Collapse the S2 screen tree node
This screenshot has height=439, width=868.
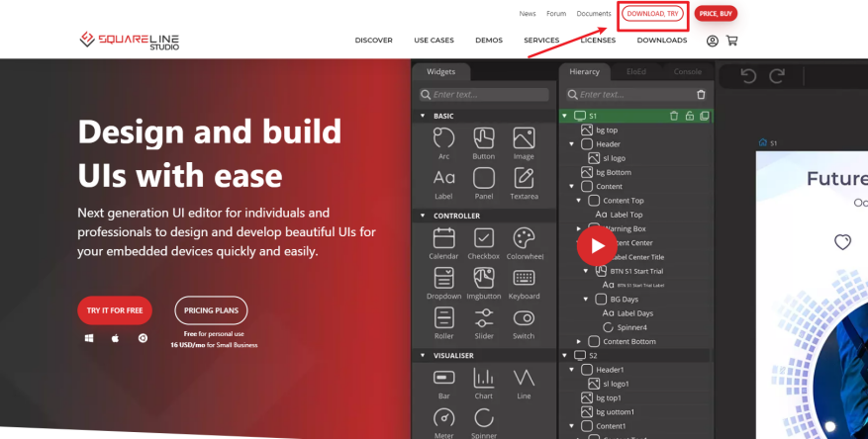click(x=564, y=356)
